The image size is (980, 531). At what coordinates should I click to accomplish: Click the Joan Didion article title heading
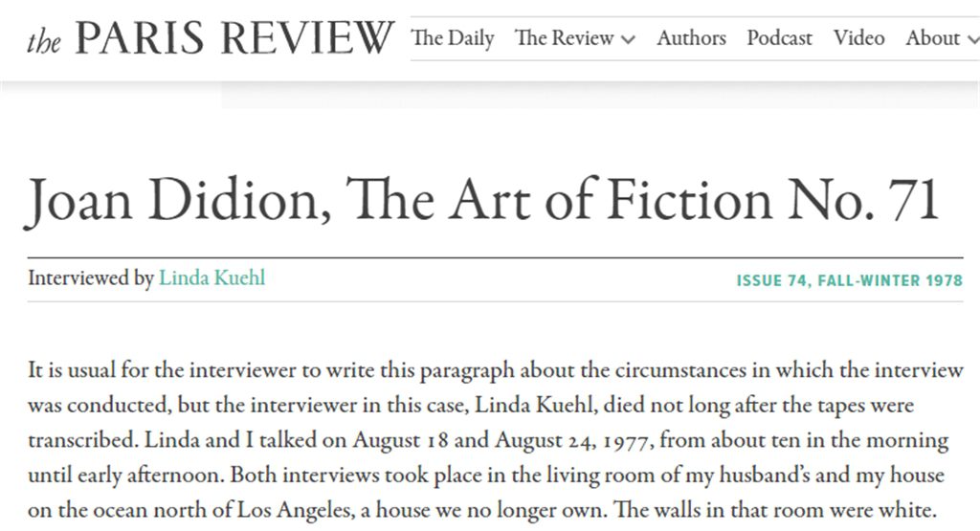pos(481,201)
